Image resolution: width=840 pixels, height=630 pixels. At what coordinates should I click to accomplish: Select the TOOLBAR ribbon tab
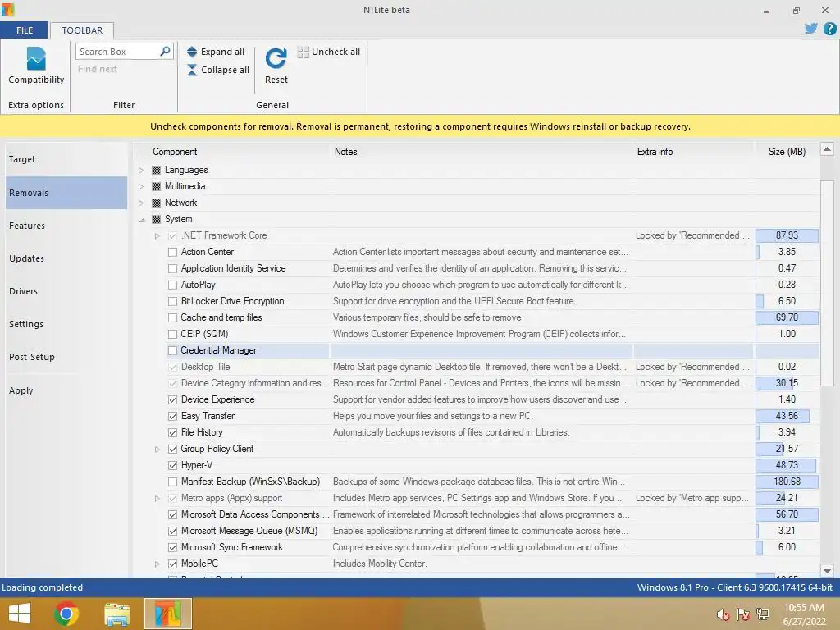[82, 30]
